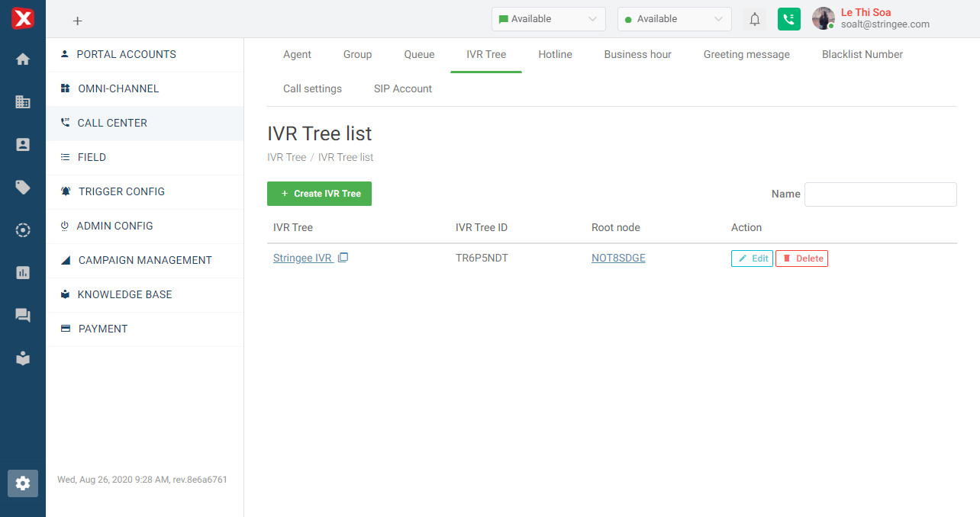Focus the Name search input field
Image resolution: width=980 pixels, height=517 pixels.
880,194
